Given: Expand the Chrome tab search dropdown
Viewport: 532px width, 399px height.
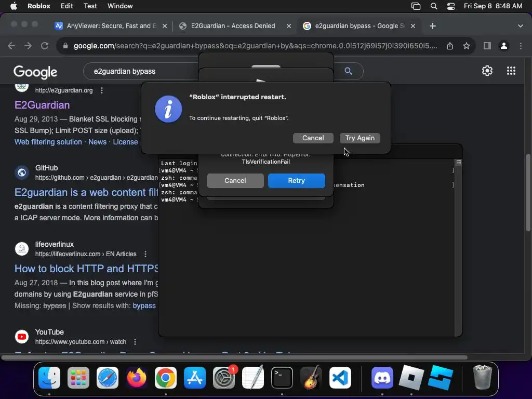Looking at the screenshot, I should 521,26.
